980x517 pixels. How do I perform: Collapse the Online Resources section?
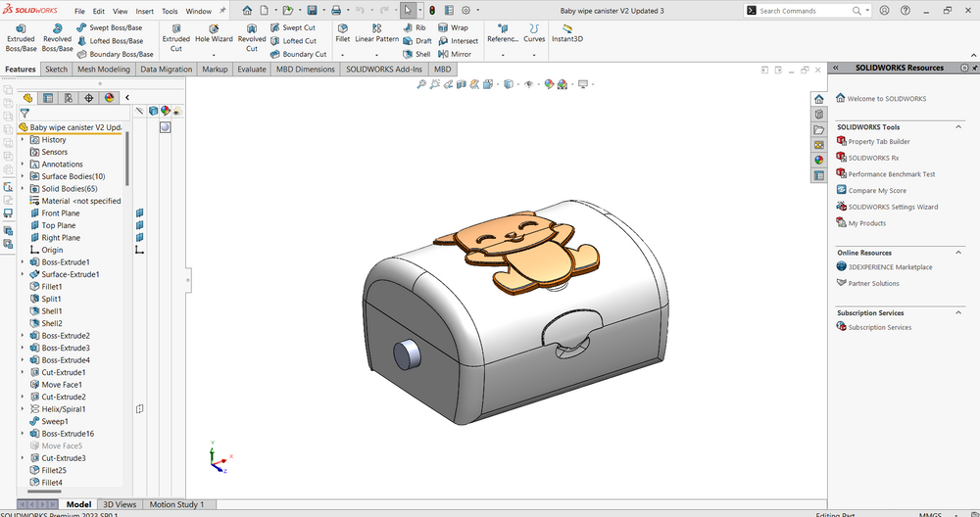[x=958, y=253]
